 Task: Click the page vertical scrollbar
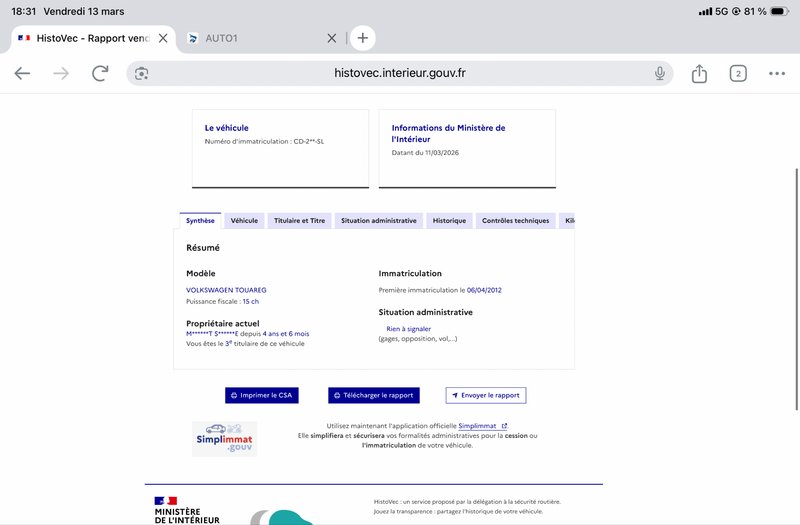pyautogui.click(x=796, y=289)
